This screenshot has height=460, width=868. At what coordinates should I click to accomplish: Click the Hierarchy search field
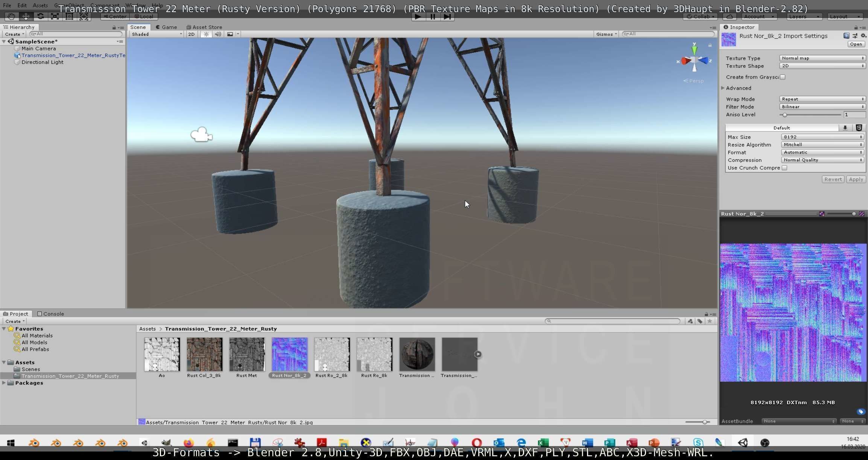click(76, 34)
